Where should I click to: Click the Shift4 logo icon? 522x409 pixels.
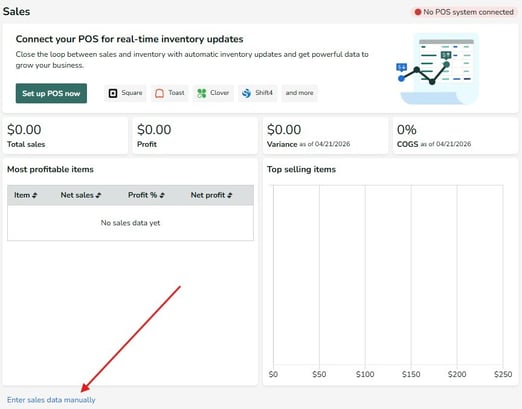coord(246,93)
